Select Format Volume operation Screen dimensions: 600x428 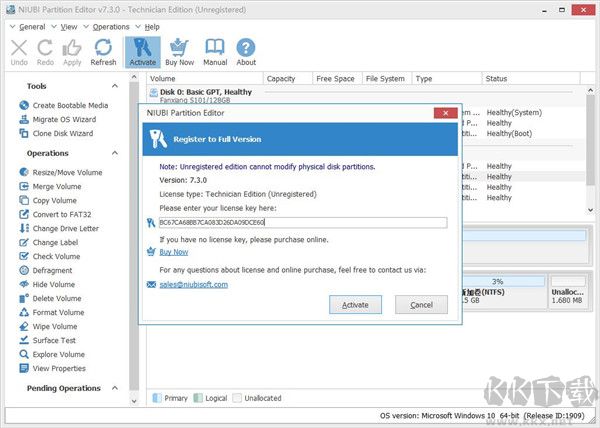click(52, 312)
